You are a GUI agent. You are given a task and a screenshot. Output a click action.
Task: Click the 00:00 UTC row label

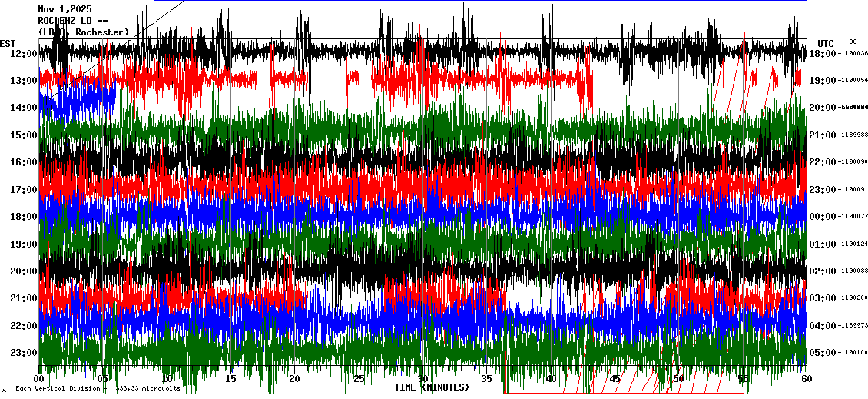[x=823, y=217]
